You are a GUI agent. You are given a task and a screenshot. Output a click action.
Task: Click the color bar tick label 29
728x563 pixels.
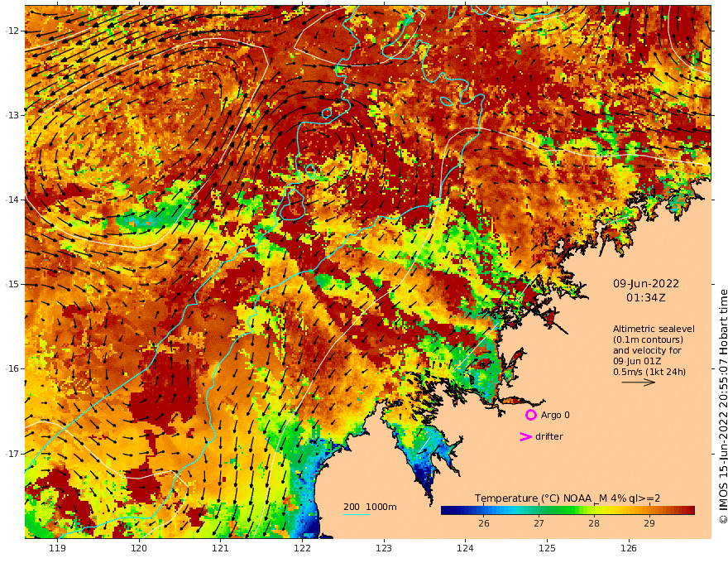[649, 523]
